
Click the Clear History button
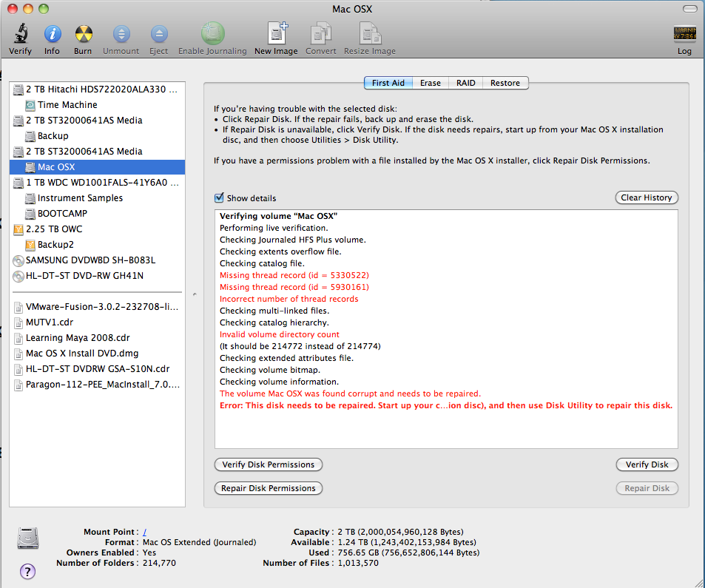[x=647, y=197]
